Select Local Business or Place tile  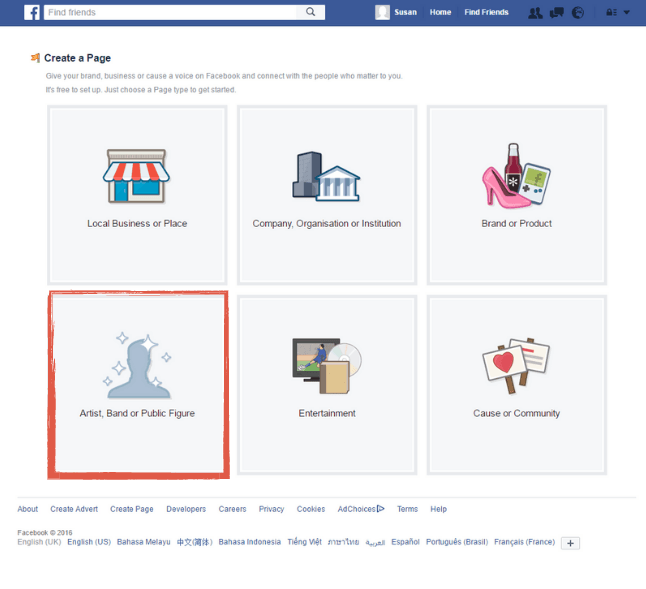[137, 194]
